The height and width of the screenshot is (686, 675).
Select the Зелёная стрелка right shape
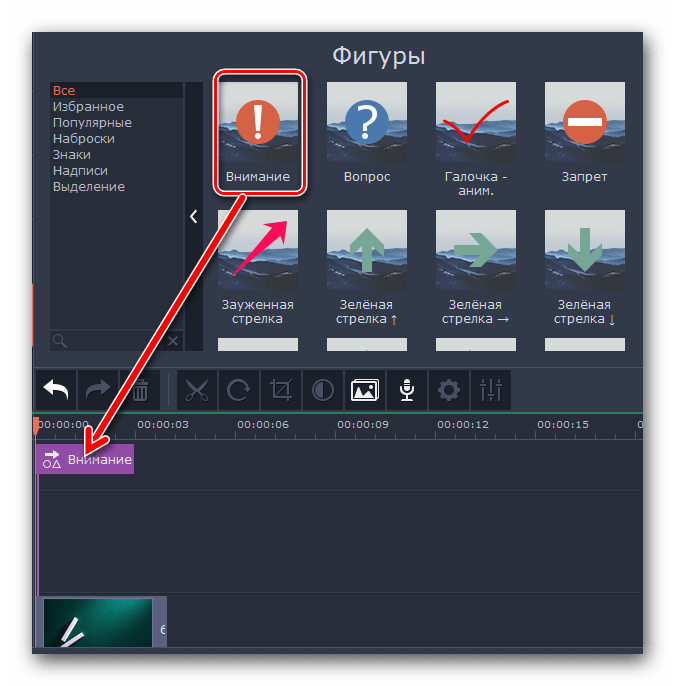[x=476, y=250]
